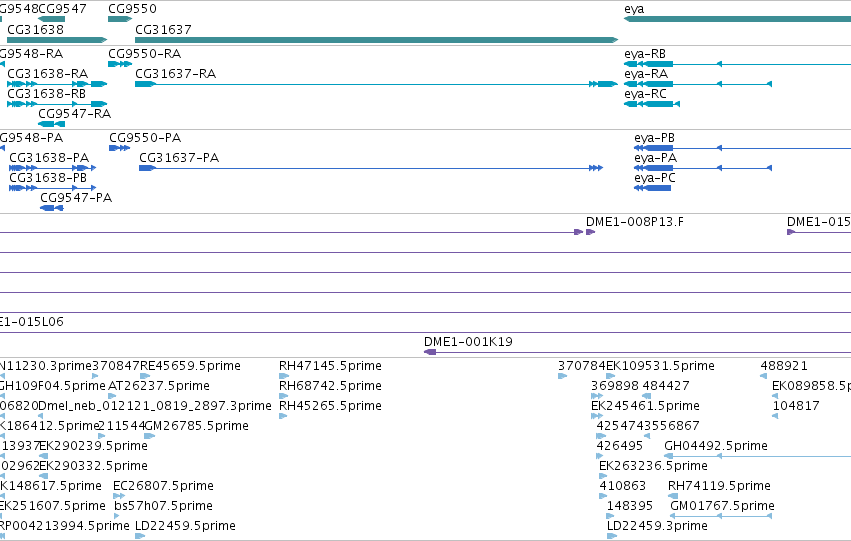Click the LD22459.3prime EST arrow
The height and width of the screenshot is (541, 851).
(612, 536)
